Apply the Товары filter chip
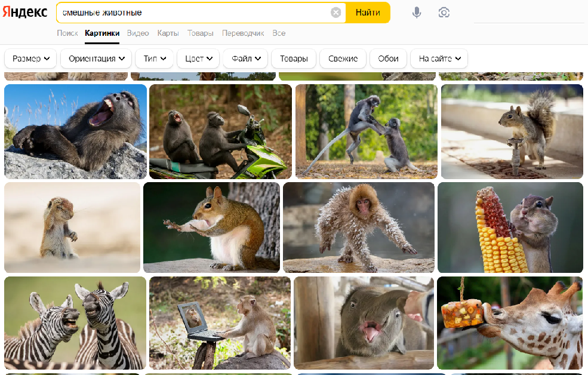Screen dimensions: 588x375 click(294, 59)
